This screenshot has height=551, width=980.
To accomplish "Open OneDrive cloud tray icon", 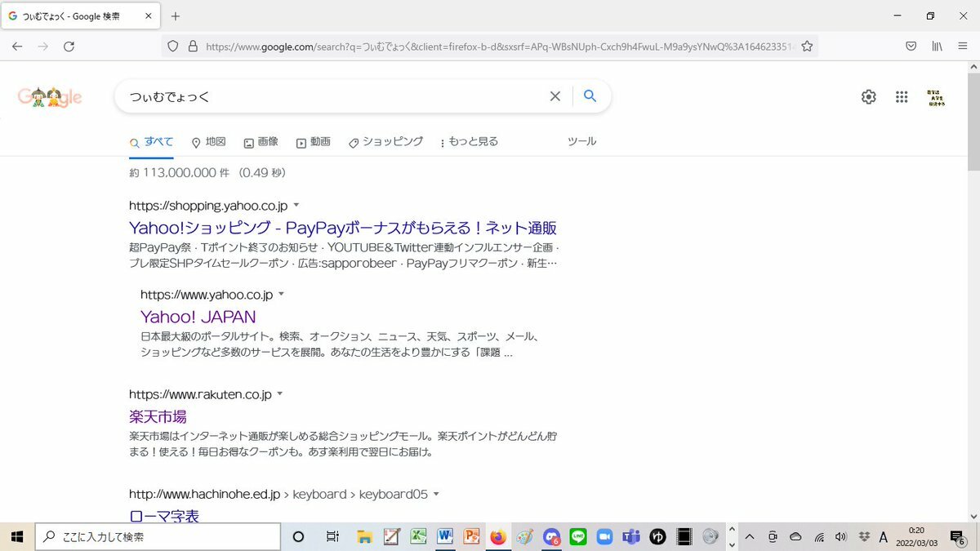I will click(795, 537).
